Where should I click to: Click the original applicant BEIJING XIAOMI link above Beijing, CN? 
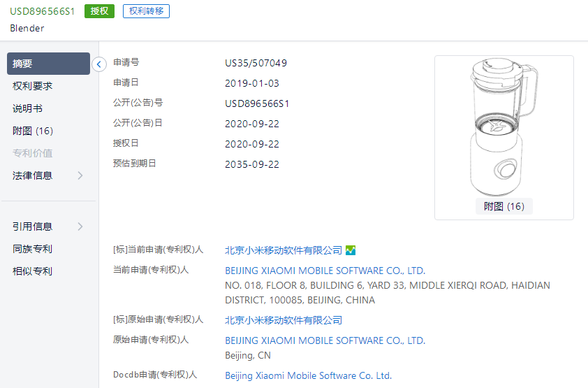[325, 340]
